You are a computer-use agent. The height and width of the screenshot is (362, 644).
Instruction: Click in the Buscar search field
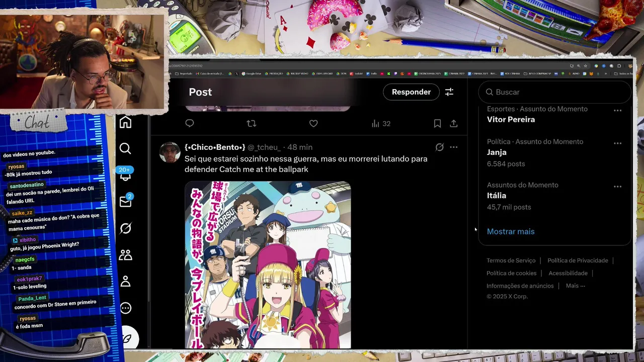pyautogui.click(x=554, y=92)
